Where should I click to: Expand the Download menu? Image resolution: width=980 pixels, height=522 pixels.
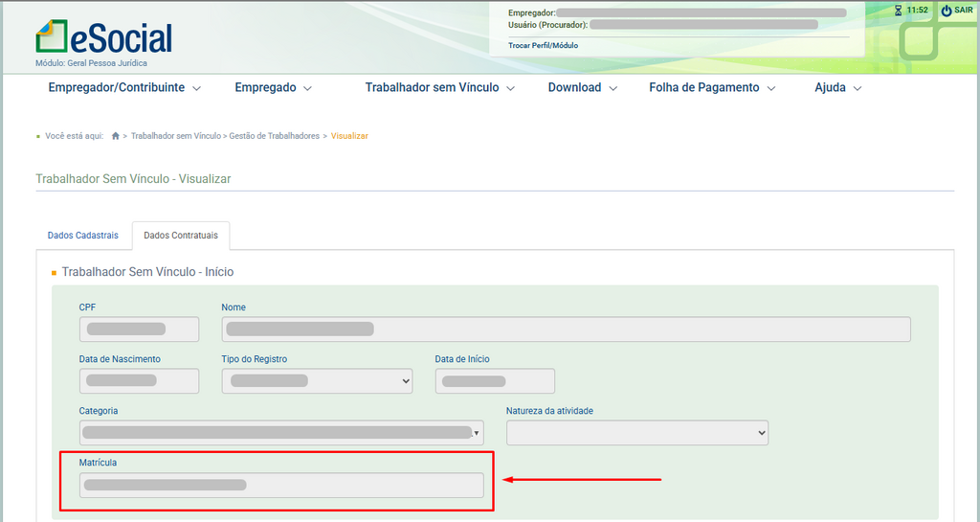582,87
